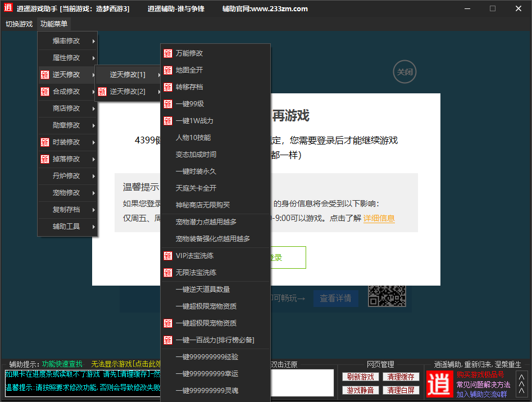Expand the 爆率修改 submenu
The image size is (532, 402).
pyautogui.click(x=67, y=40)
